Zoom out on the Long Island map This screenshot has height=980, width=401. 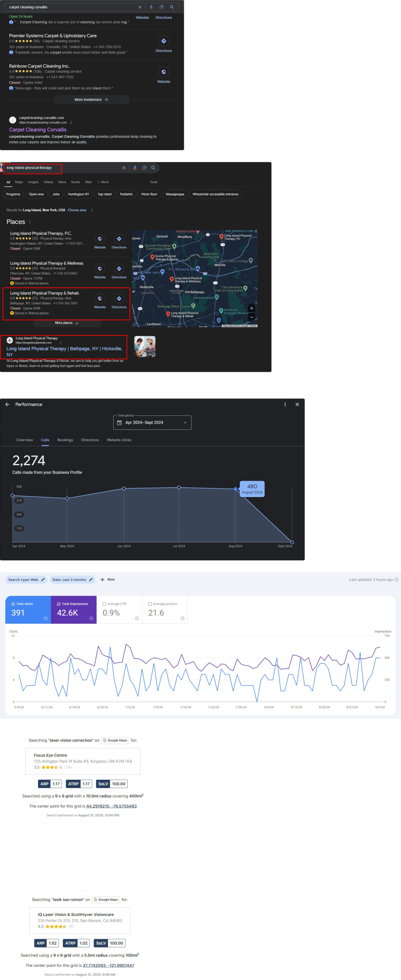[252, 317]
